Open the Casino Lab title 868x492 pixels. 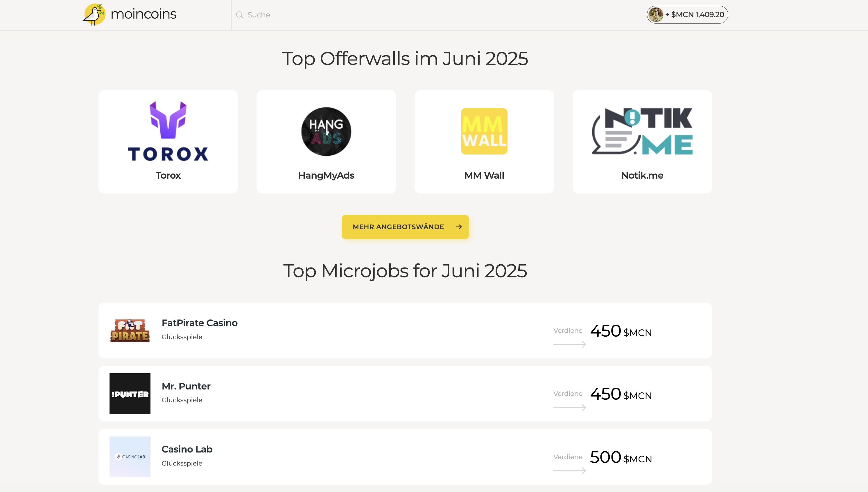[x=187, y=449]
